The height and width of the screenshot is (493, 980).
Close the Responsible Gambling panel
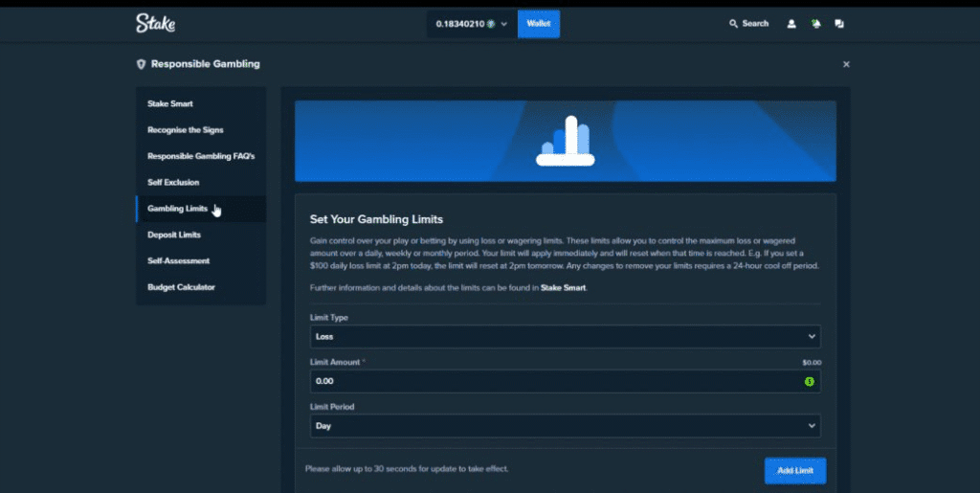point(846,64)
